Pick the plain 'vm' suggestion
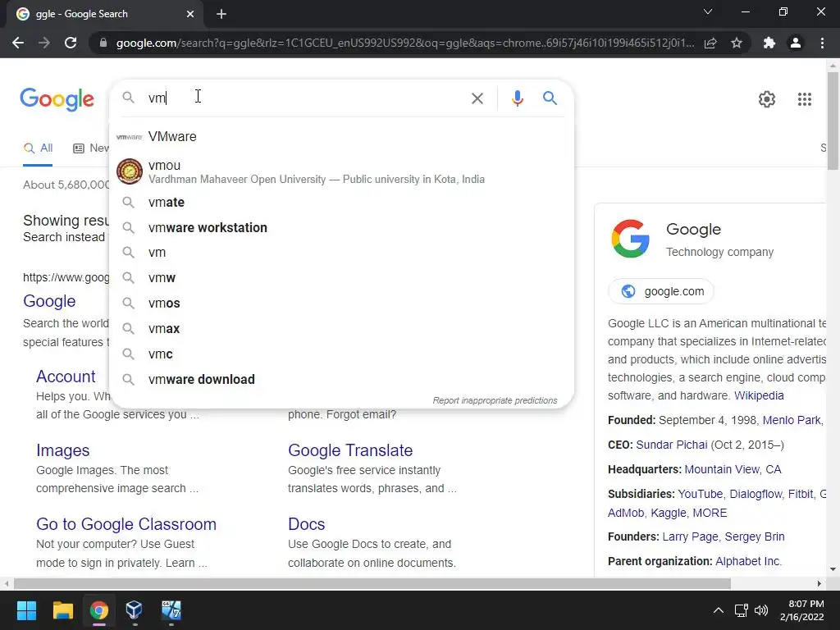This screenshot has width=840, height=630. 341,253
